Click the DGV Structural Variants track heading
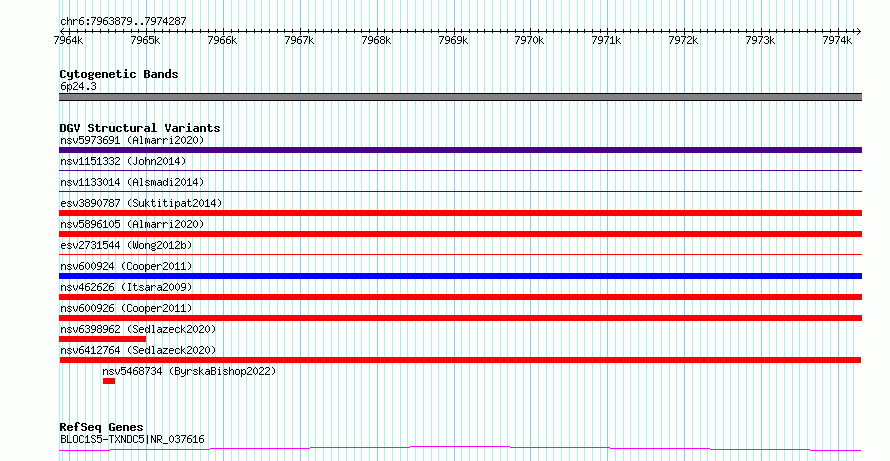This screenshot has height=461, width=890. (140, 128)
